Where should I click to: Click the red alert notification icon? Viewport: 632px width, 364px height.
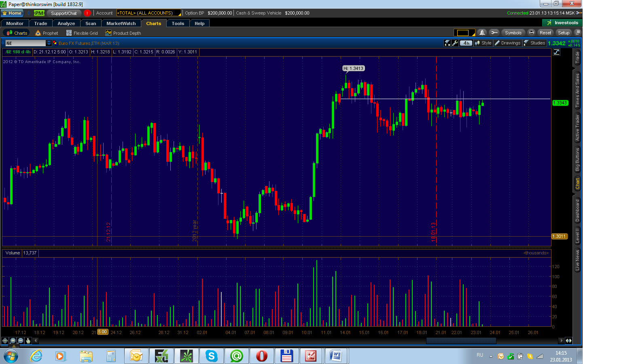[x=87, y=13]
